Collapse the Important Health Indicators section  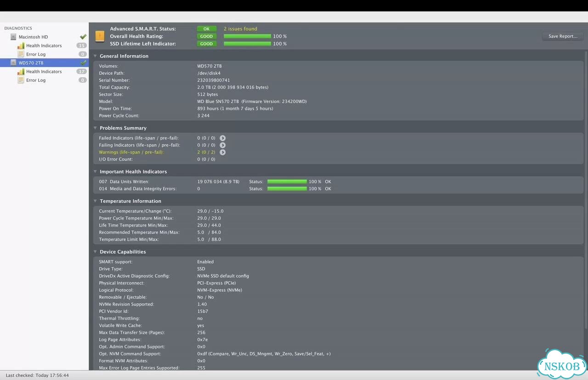95,172
